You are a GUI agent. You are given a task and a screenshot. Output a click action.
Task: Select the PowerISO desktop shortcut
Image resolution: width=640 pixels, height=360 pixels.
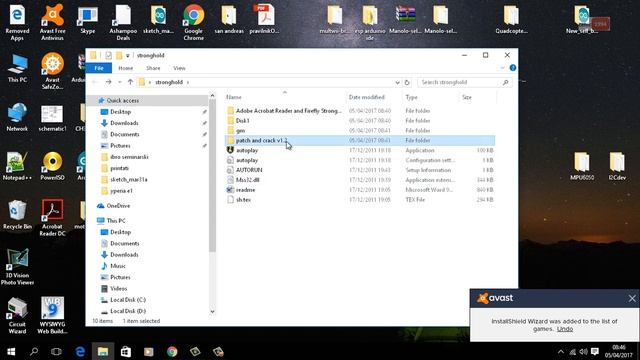click(x=52, y=166)
